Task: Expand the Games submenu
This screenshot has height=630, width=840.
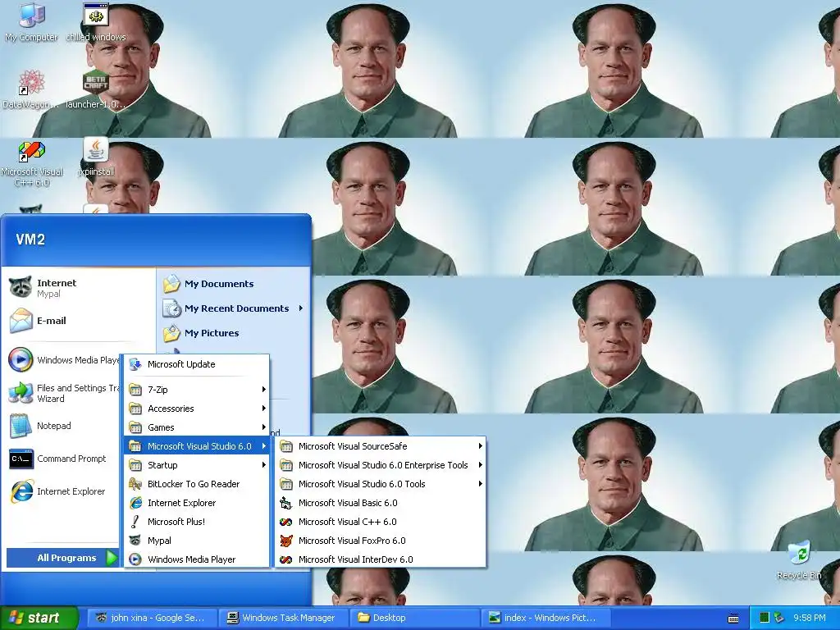Action: pos(197,427)
